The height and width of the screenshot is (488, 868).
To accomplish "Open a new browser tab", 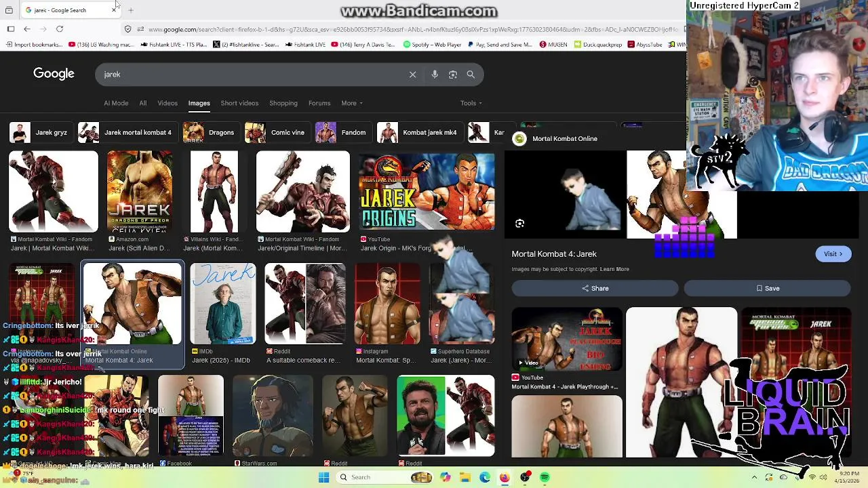I will coord(131,10).
